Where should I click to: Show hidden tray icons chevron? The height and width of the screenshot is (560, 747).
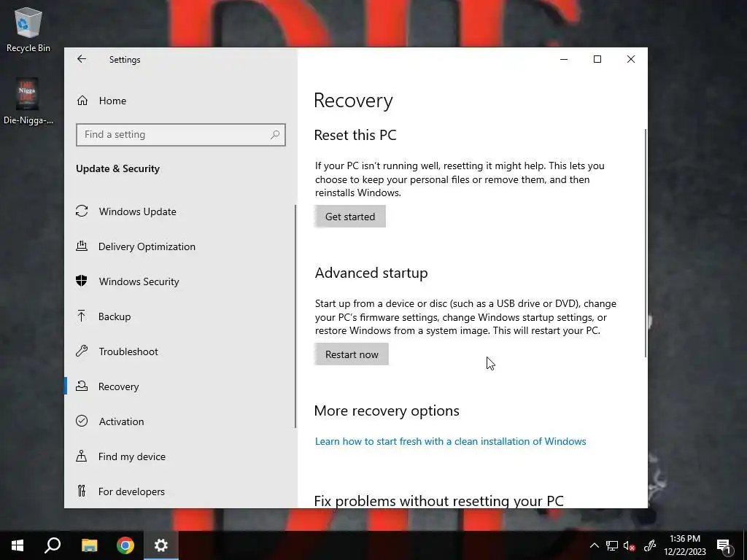coord(594,545)
